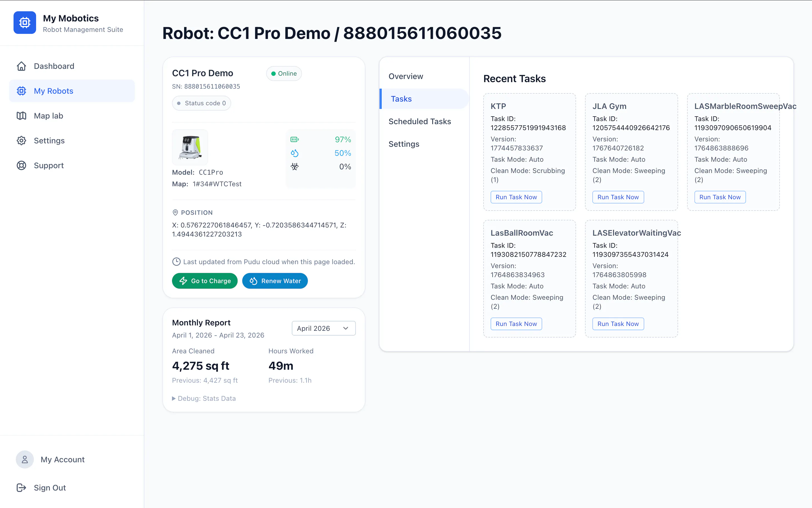Open the Scheduled Tasks tab
The image size is (812, 508).
(424, 121)
